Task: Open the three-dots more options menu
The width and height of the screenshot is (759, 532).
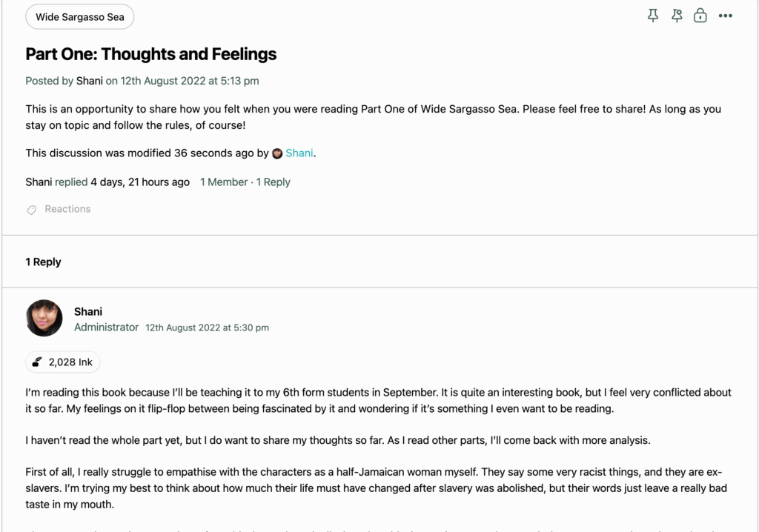Action: click(726, 16)
